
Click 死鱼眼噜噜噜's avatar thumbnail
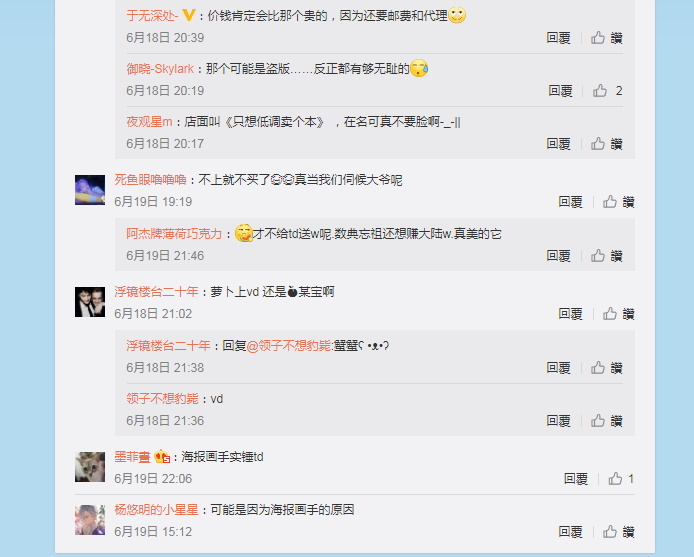(x=90, y=190)
